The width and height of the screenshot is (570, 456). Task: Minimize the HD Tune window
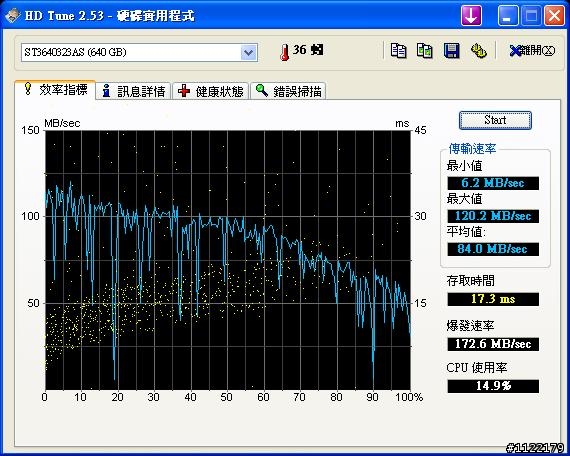click(x=507, y=16)
